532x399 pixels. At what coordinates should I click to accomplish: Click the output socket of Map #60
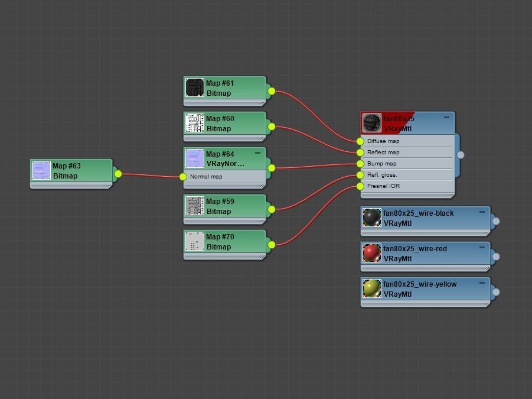click(x=272, y=126)
